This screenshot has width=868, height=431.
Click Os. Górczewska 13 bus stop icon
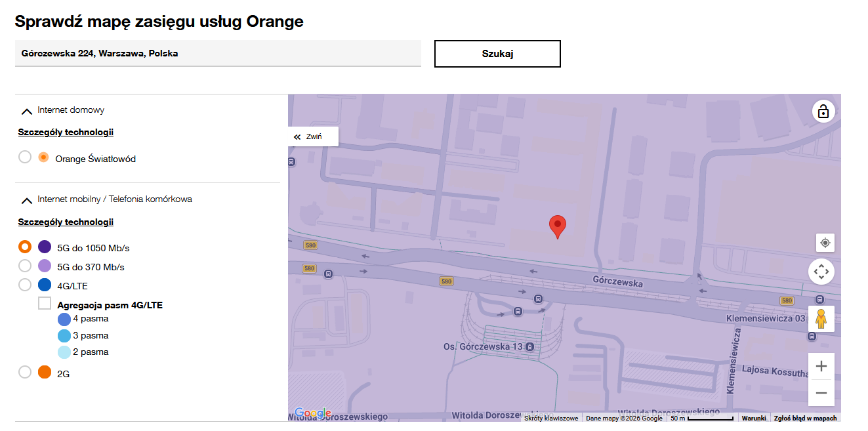(x=530, y=346)
